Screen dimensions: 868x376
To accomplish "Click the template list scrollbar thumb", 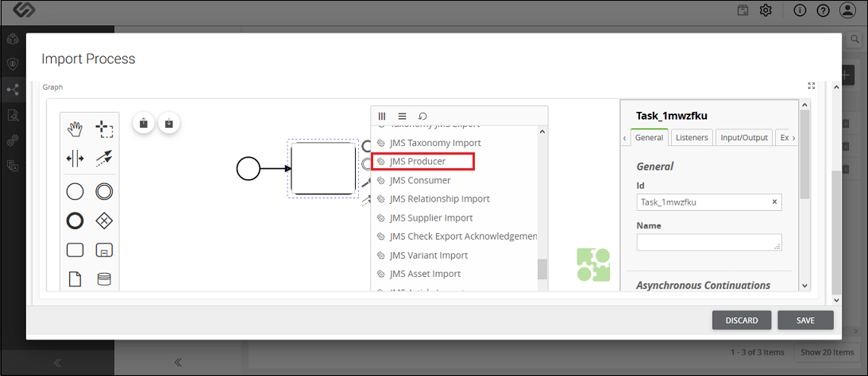I will (542, 269).
